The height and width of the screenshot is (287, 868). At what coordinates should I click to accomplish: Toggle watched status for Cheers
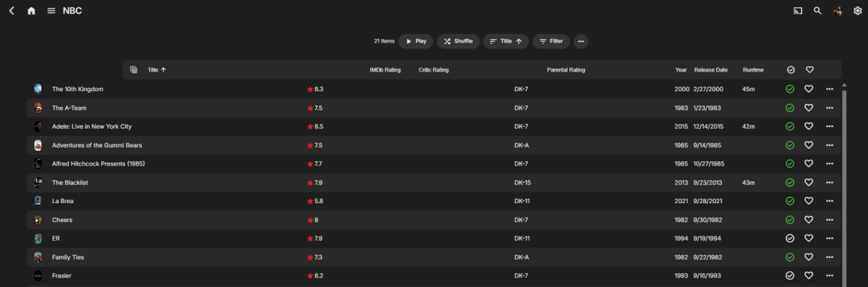point(790,220)
